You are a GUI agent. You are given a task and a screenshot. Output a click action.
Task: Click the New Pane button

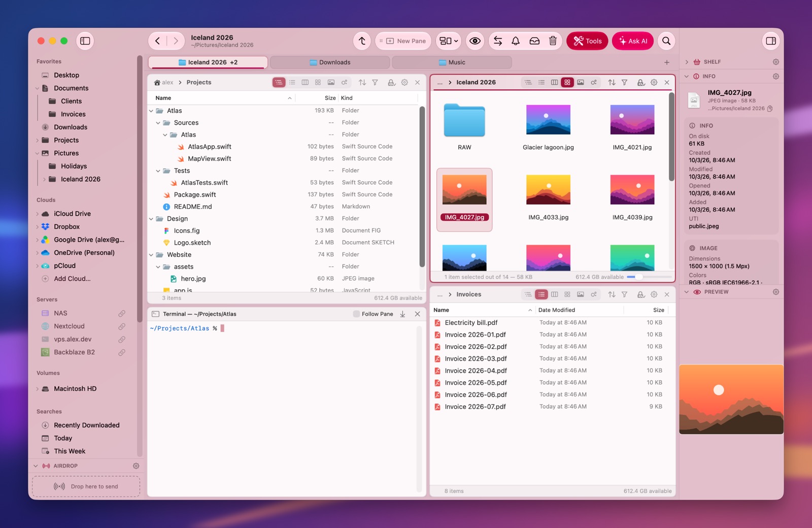click(x=403, y=41)
